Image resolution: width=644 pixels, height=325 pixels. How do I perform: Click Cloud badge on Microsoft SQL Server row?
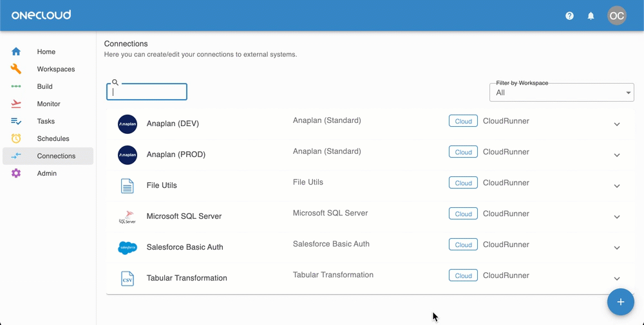(x=463, y=214)
